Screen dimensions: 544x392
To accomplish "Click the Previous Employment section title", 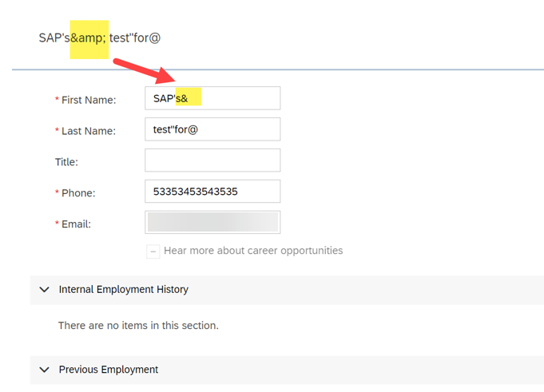I will (109, 370).
